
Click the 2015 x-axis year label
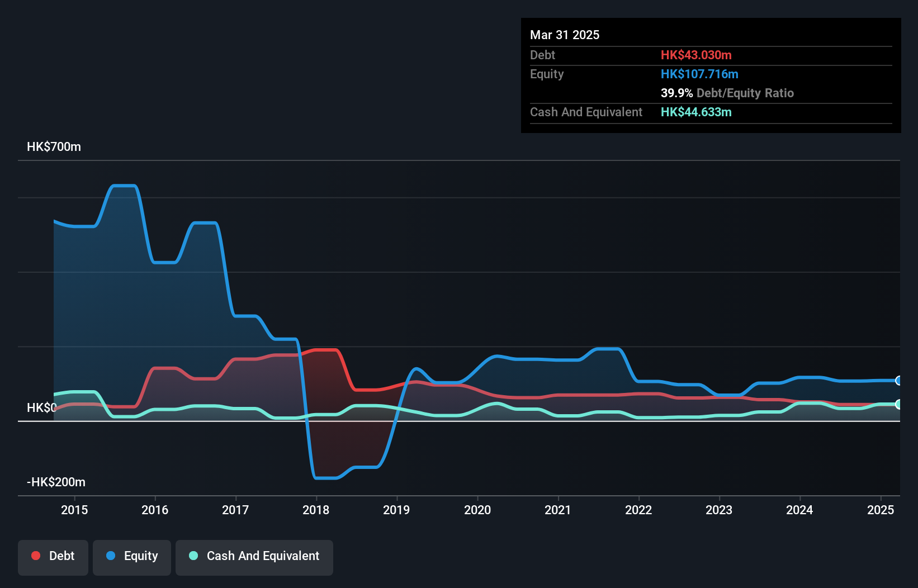click(x=74, y=510)
